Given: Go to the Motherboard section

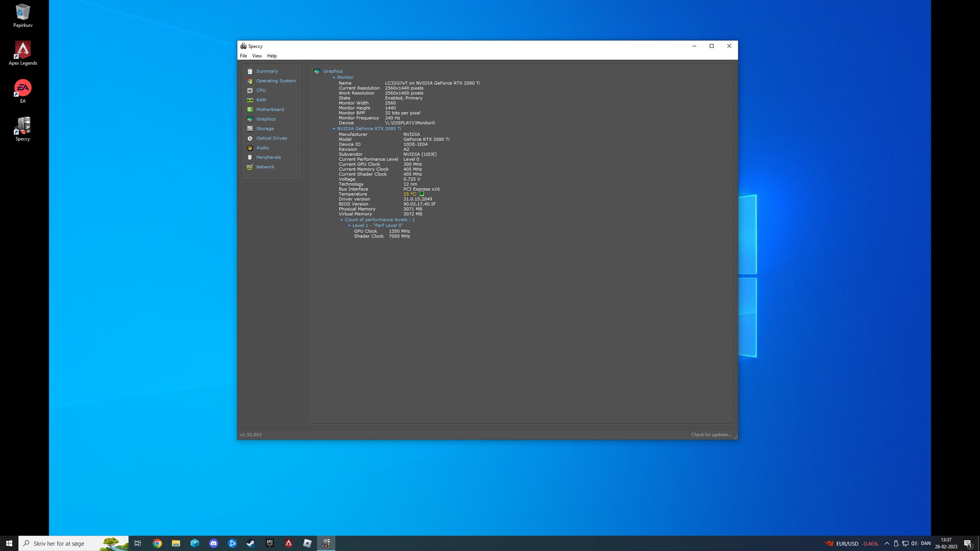Looking at the screenshot, I should click(270, 110).
